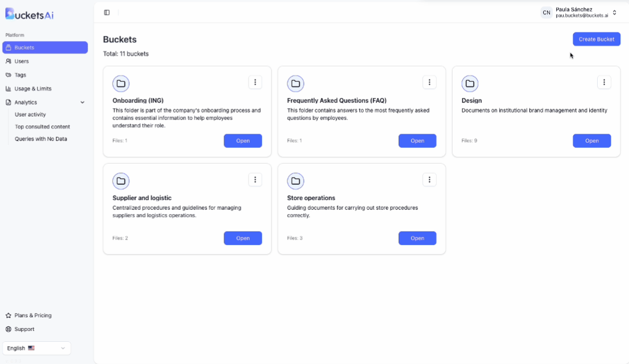The image size is (629, 364).
Task: Collapse the Analytics section chevron
Action: click(82, 102)
